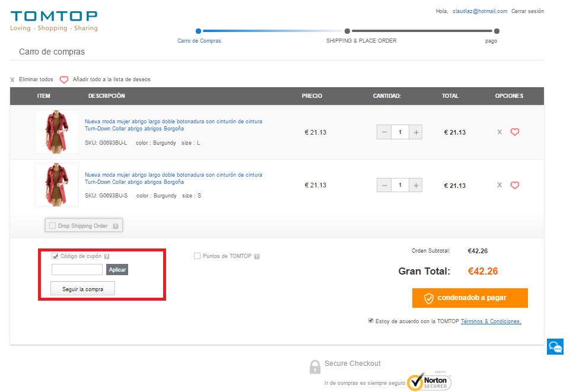
Task: Click the OPCIONES column header
Action: [509, 96]
